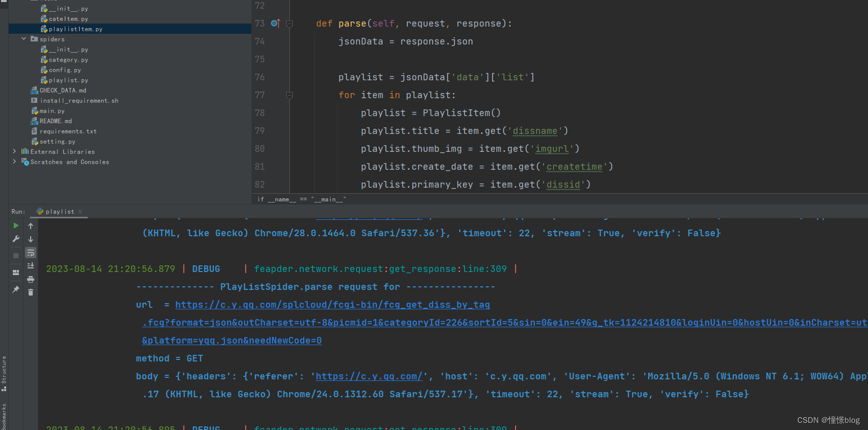Click the if __name__ == "__main__" breadcrumb

302,199
